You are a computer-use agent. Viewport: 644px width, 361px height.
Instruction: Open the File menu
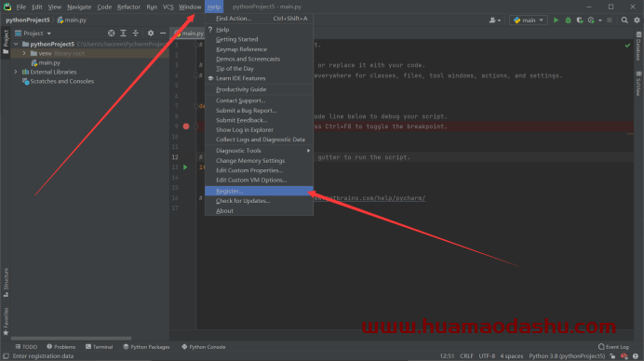[21, 7]
